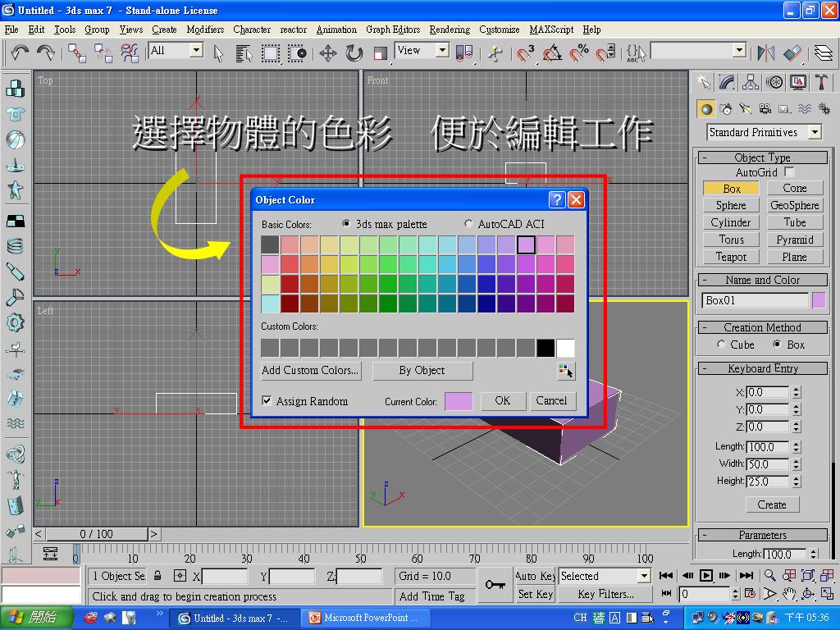Toggle the selection lock padlock in status bar
Image resolution: width=840 pixels, height=630 pixels.
click(x=157, y=576)
